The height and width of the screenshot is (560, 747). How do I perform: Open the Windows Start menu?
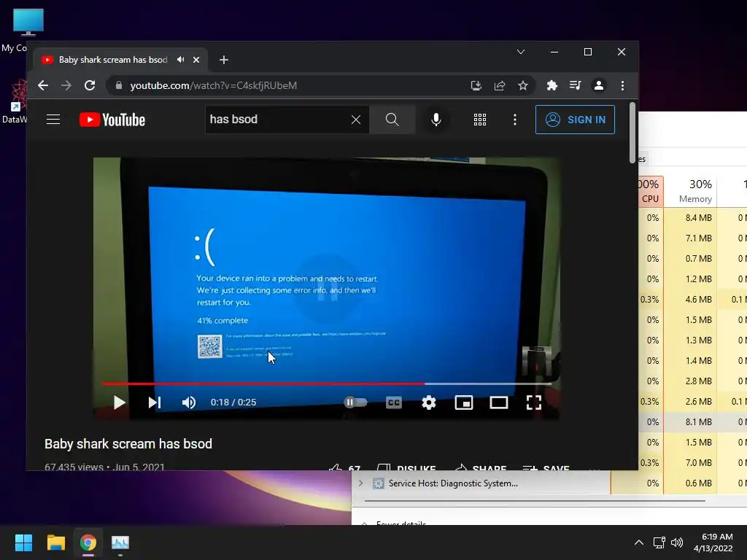click(23, 542)
